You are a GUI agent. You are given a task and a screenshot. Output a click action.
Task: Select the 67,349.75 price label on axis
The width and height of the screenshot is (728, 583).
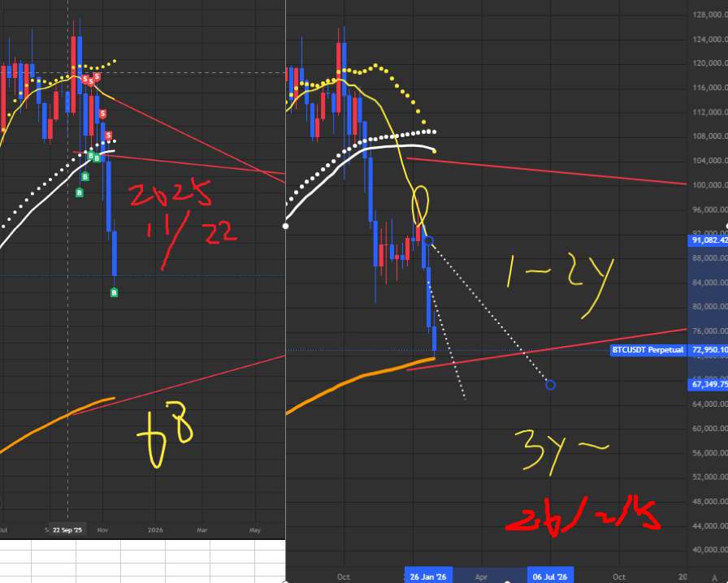(x=708, y=384)
